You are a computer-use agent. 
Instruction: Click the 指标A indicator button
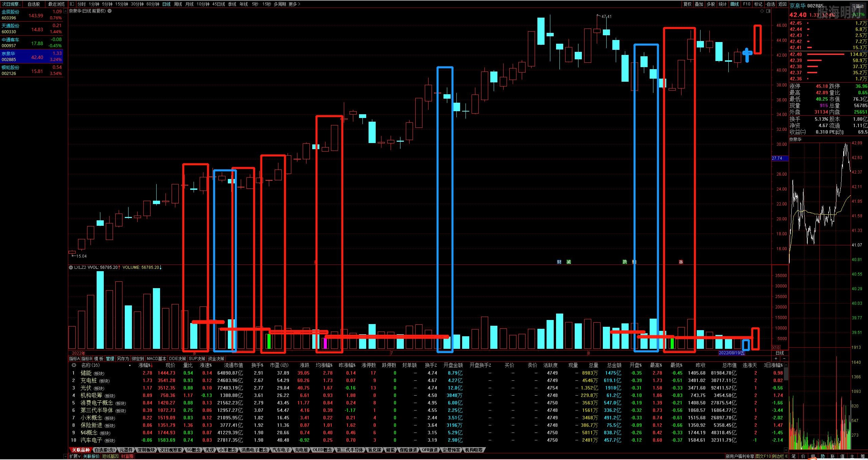click(x=74, y=359)
